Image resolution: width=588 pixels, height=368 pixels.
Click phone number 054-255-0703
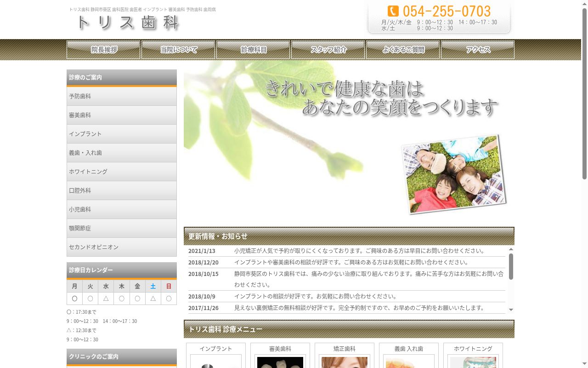(447, 11)
